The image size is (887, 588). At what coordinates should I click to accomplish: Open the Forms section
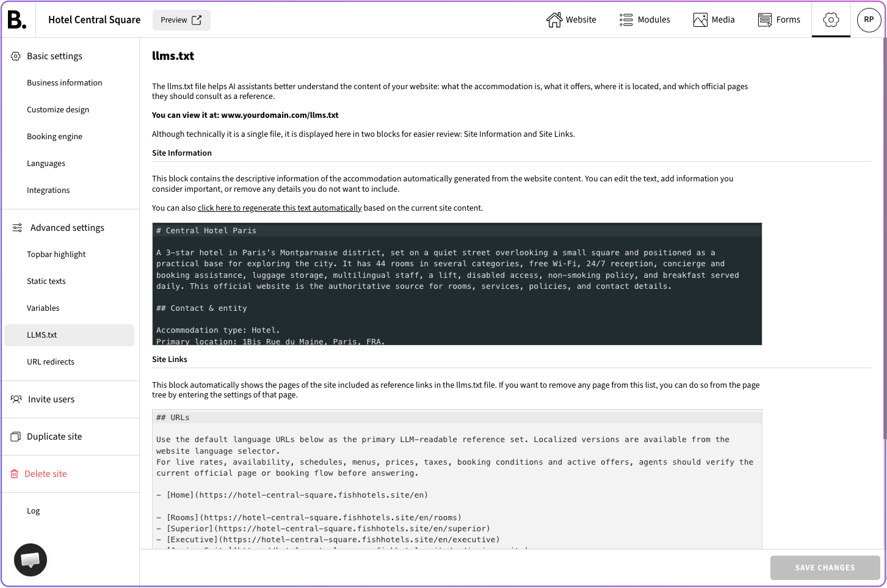point(779,20)
